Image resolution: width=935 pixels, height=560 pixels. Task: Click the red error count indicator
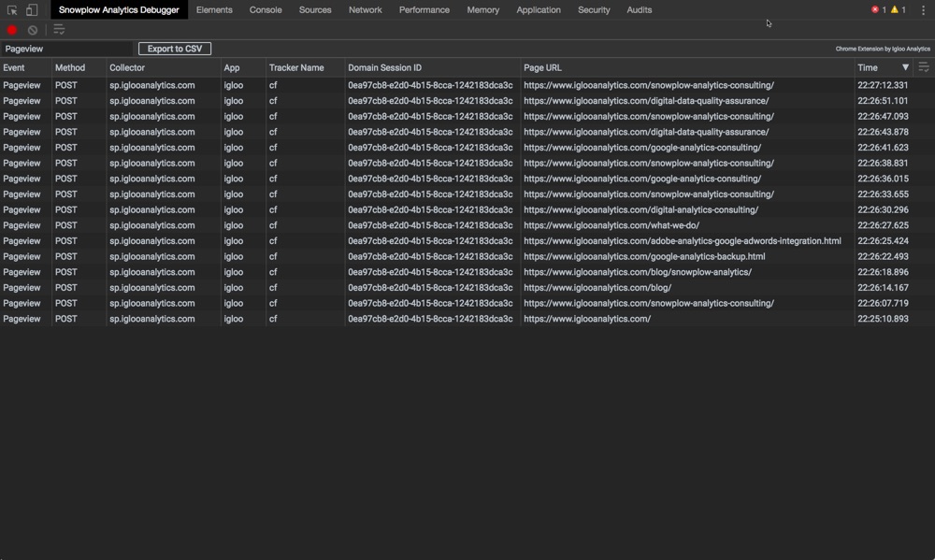(878, 9)
